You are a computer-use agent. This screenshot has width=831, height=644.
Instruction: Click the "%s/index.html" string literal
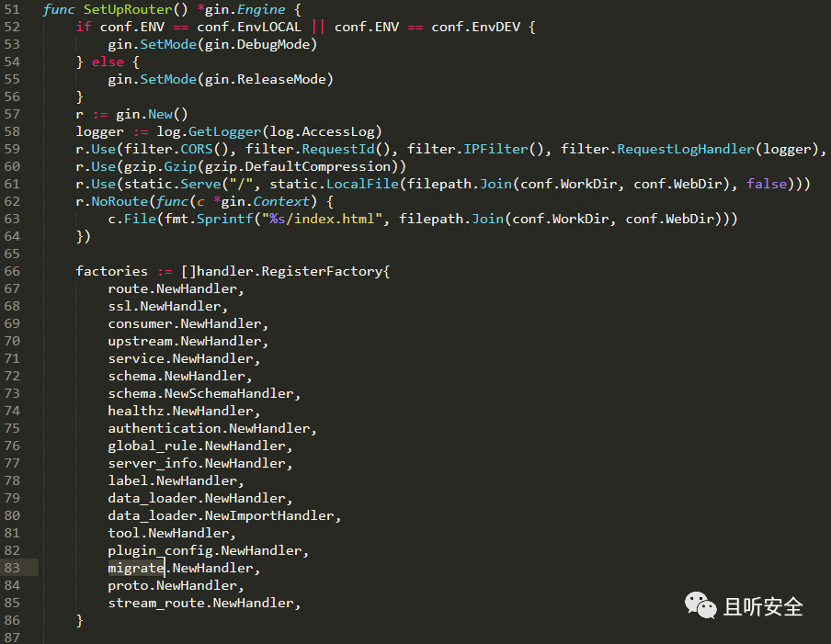(322, 220)
